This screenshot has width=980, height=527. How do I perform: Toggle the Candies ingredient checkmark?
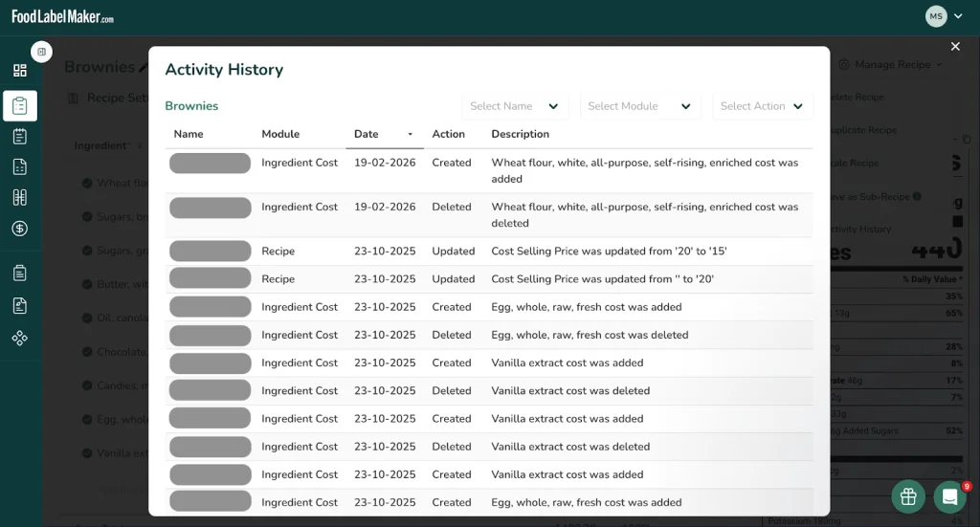87,385
